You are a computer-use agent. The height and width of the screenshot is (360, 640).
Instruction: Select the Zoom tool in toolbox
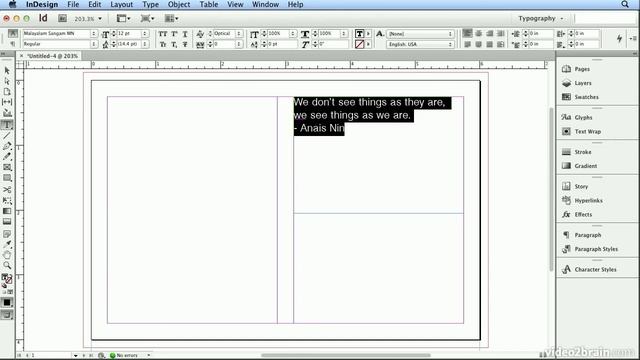[7, 265]
